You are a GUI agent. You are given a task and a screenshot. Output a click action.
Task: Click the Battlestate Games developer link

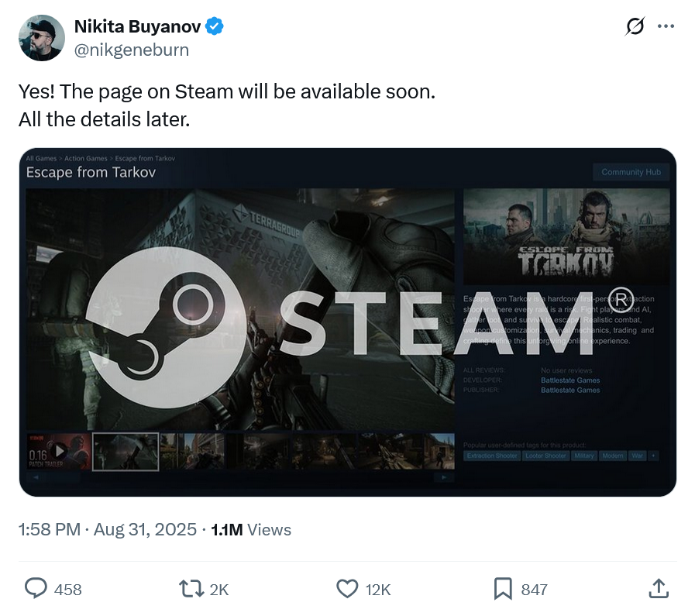click(570, 380)
